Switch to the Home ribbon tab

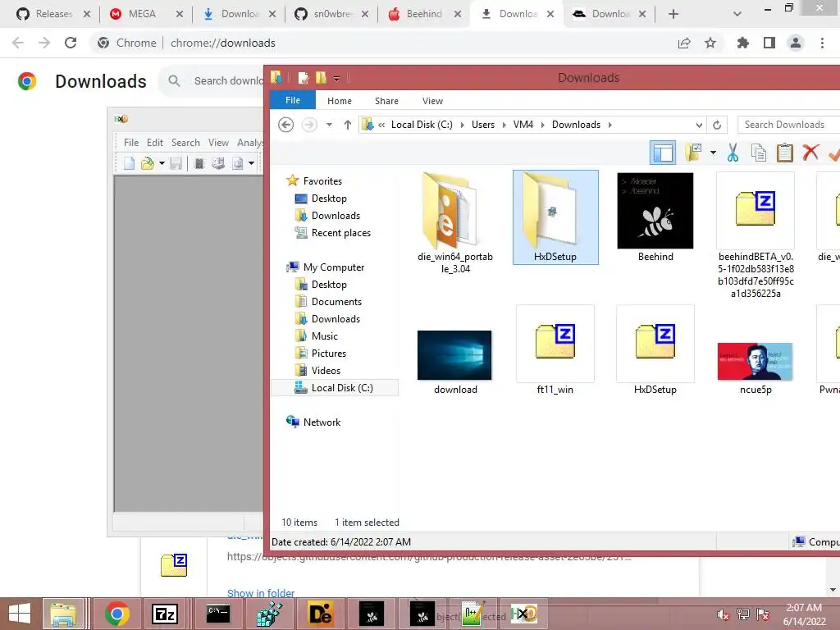(340, 101)
